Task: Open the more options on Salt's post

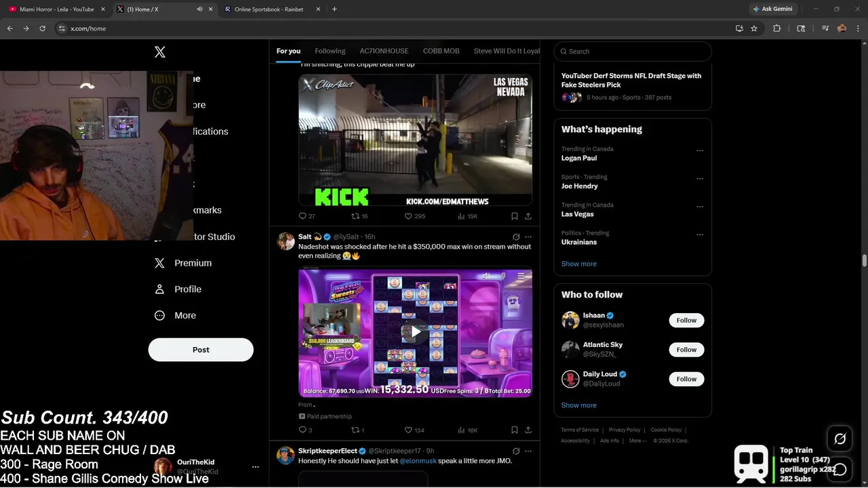Action: point(528,237)
